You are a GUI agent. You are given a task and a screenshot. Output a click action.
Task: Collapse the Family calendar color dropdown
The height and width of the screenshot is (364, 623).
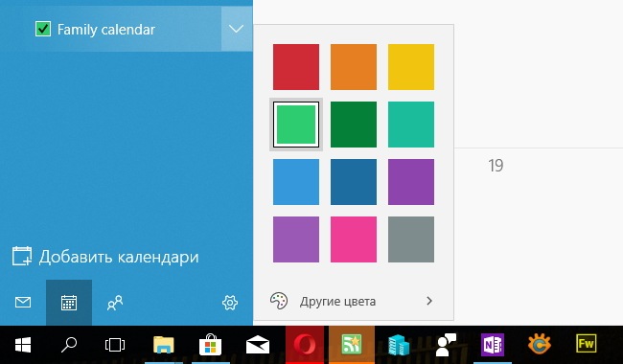click(236, 29)
